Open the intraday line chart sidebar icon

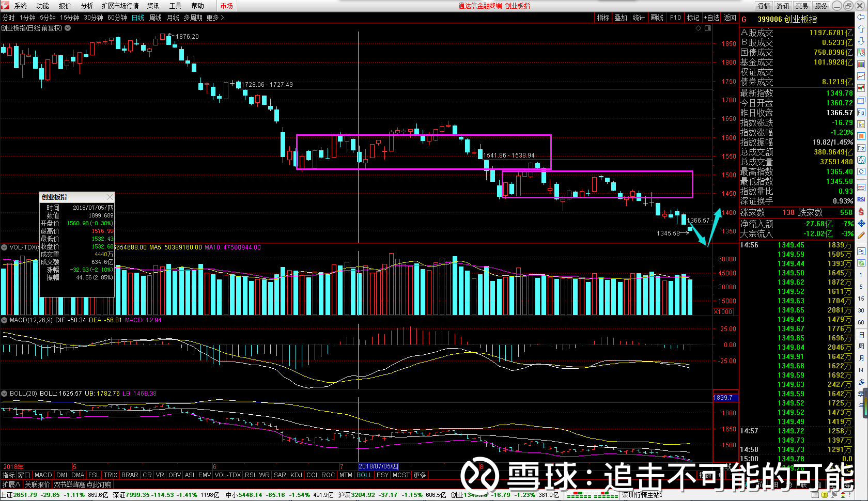click(861, 76)
